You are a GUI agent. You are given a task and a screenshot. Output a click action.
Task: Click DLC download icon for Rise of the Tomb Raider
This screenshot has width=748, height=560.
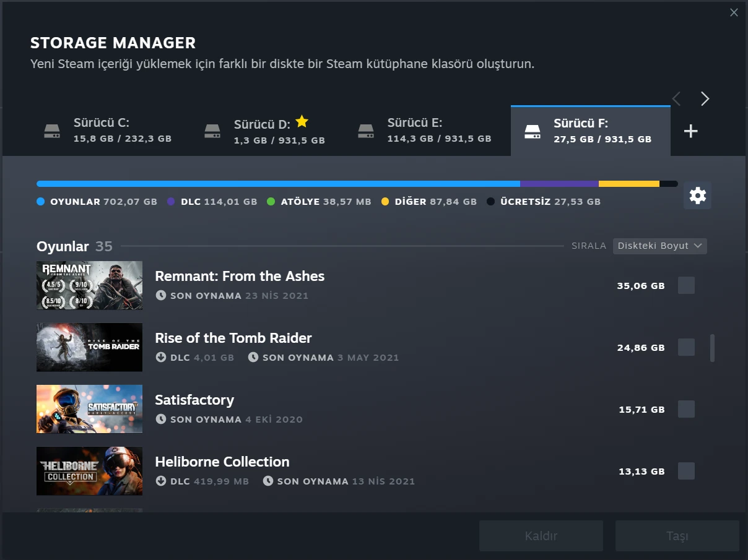[160, 357]
